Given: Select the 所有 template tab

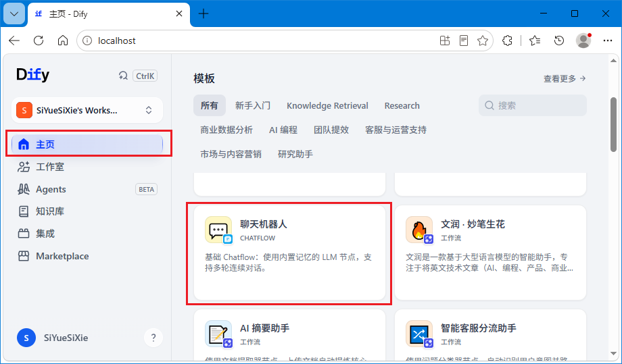Looking at the screenshot, I should [210, 106].
